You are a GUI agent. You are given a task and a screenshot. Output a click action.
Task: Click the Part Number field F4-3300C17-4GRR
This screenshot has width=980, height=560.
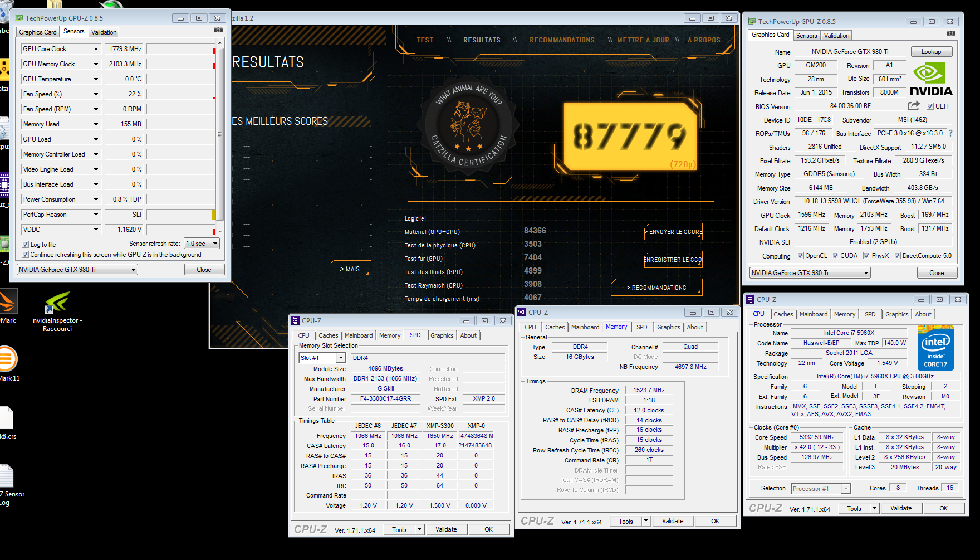[386, 399]
